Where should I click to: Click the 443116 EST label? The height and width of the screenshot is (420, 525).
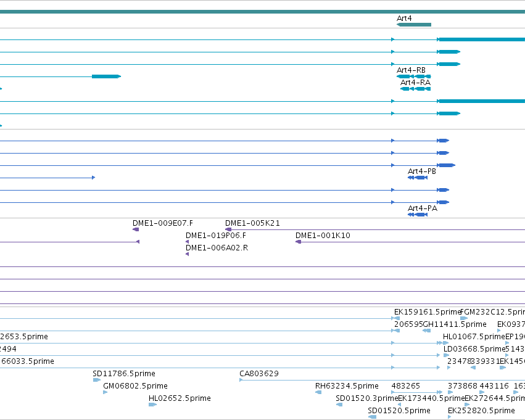494,386
